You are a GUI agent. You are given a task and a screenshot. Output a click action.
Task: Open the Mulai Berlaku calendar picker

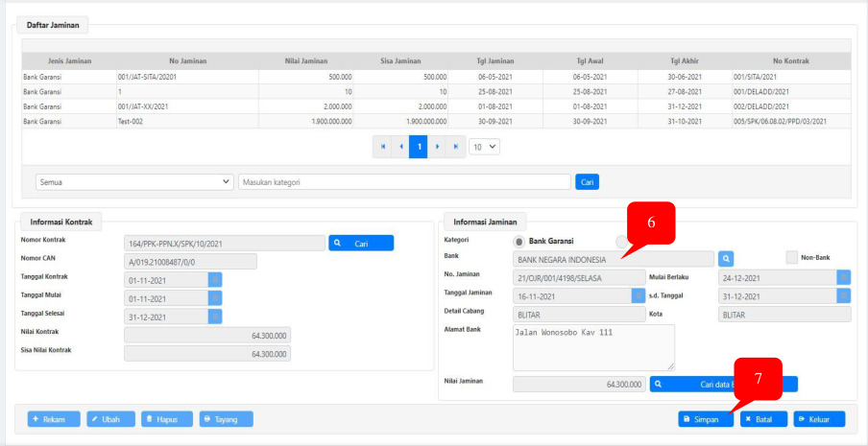(x=843, y=277)
